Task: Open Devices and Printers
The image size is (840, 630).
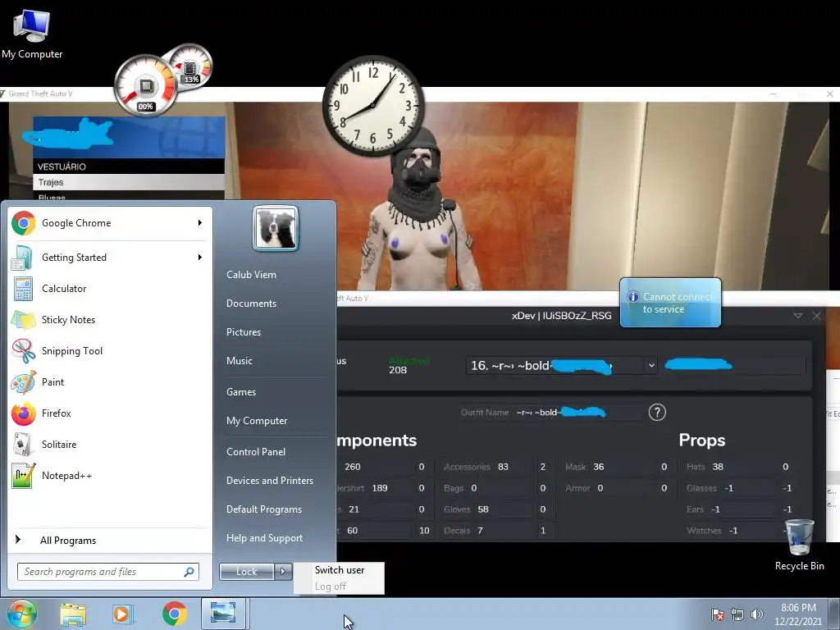Action: pos(269,481)
